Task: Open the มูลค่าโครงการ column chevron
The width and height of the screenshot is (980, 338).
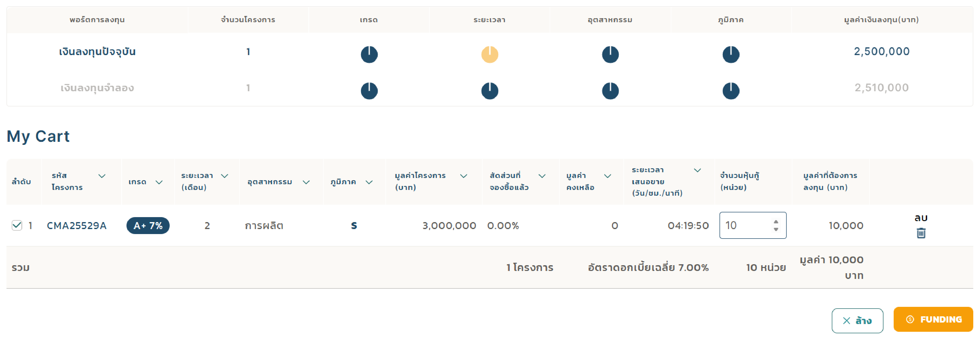Action: tap(463, 176)
